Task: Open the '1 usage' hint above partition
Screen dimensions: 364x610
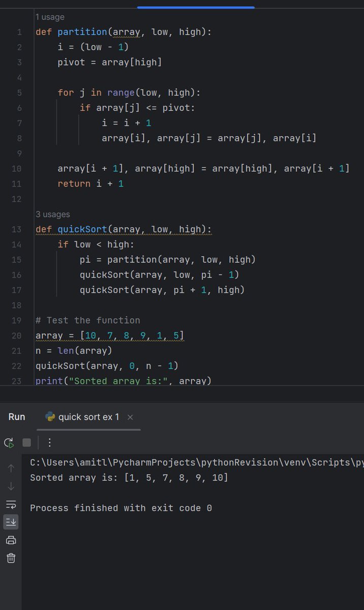Action: 50,17
